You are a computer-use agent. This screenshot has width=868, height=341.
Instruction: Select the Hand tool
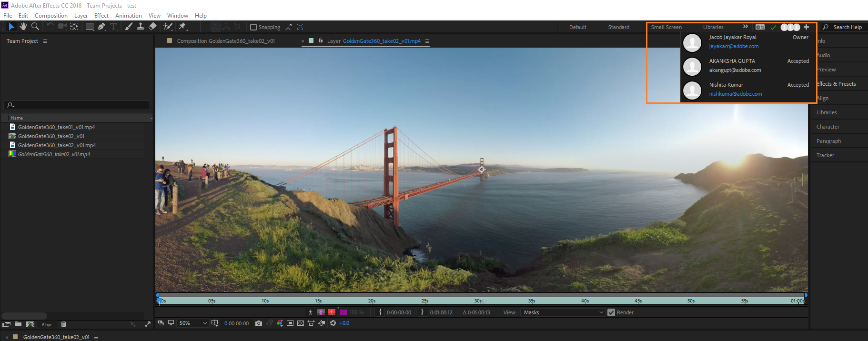(23, 27)
